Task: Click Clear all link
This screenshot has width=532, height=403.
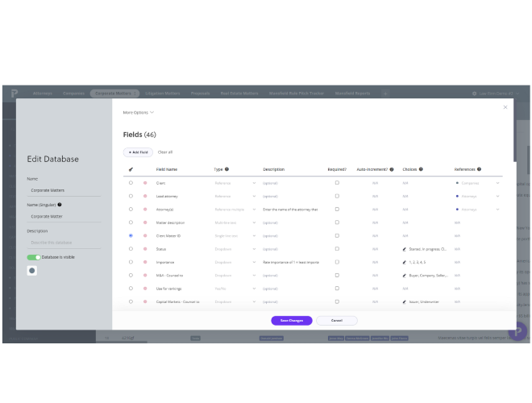Action: pyautogui.click(x=165, y=152)
